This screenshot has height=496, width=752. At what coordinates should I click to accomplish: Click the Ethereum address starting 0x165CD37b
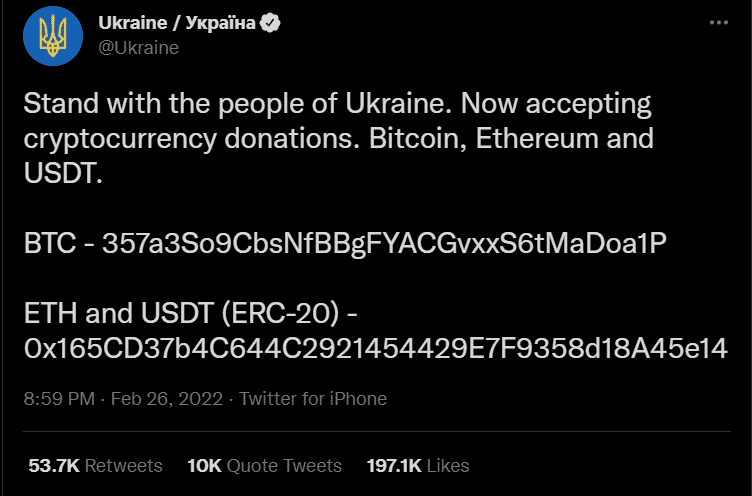click(373, 347)
